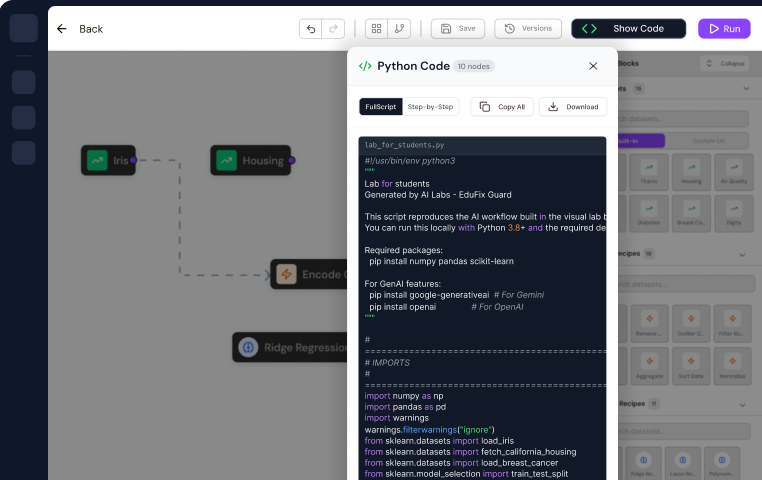Select the FullScript tab
762x480 pixels.
(x=381, y=106)
